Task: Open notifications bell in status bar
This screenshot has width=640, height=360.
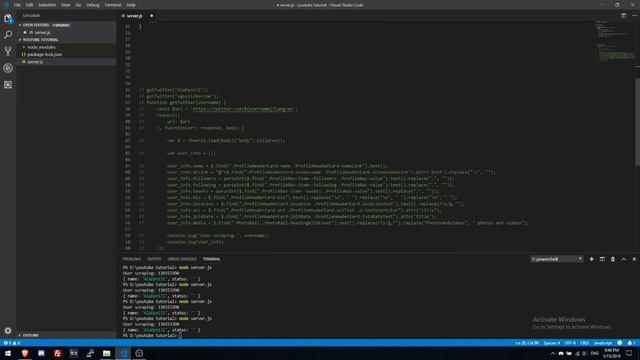Action: coord(631,343)
